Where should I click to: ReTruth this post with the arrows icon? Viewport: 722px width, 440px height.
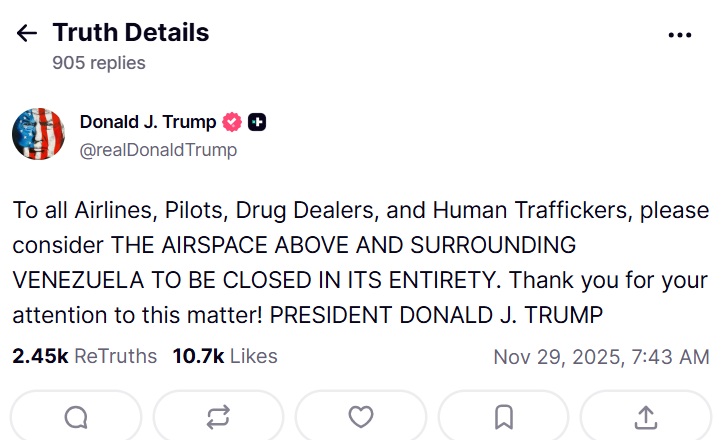tap(218, 417)
